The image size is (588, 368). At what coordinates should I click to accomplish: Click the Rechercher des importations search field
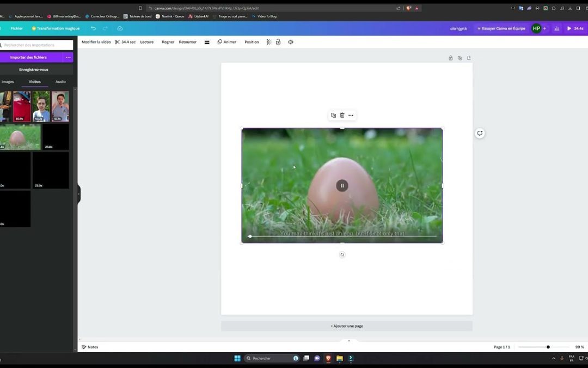click(36, 45)
